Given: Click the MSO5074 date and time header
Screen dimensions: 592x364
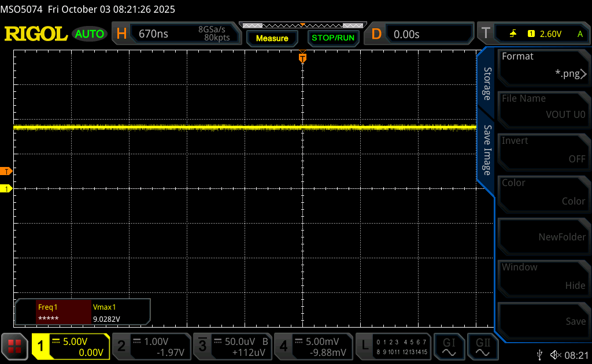Looking at the screenshot, I should point(88,9).
